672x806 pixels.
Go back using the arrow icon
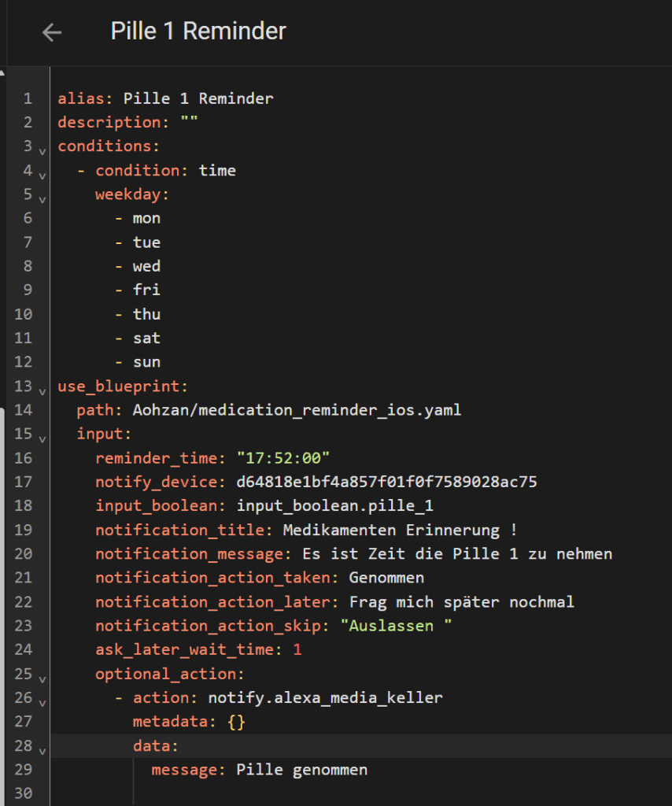[x=52, y=32]
